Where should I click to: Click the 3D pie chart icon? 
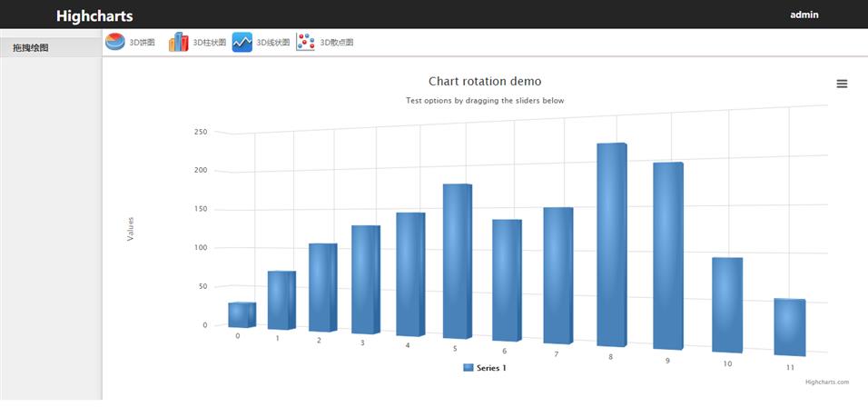(115, 42)
